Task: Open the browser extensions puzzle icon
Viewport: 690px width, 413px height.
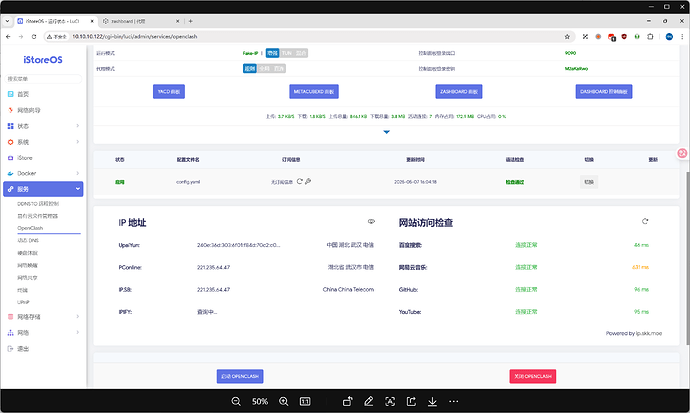Action: click(x=650, y=37)
